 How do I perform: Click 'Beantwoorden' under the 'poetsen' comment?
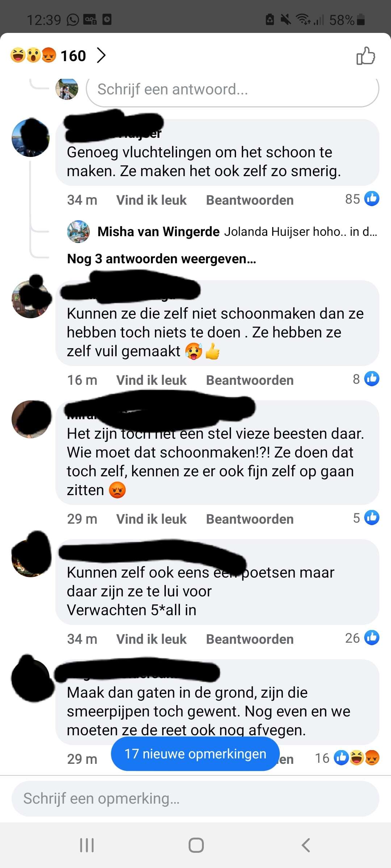[250, 639]
